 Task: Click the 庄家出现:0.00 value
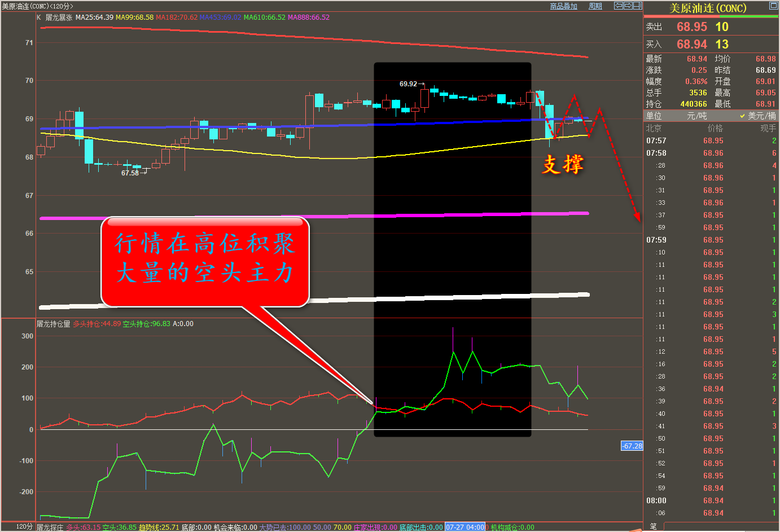(375, 527)
